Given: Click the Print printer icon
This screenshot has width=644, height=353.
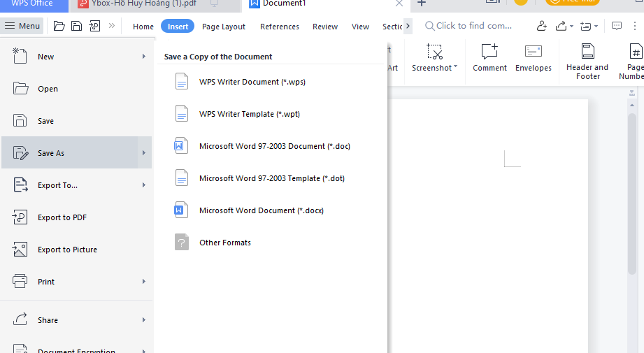Looking at the screenshot, I should pos(20,281).
